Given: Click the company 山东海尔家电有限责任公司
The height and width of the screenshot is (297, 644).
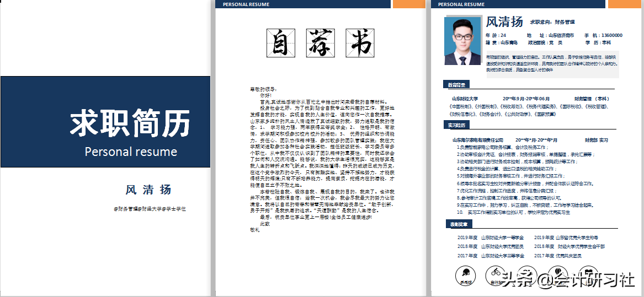Looking at the screenshot, I should coord(478,141).
